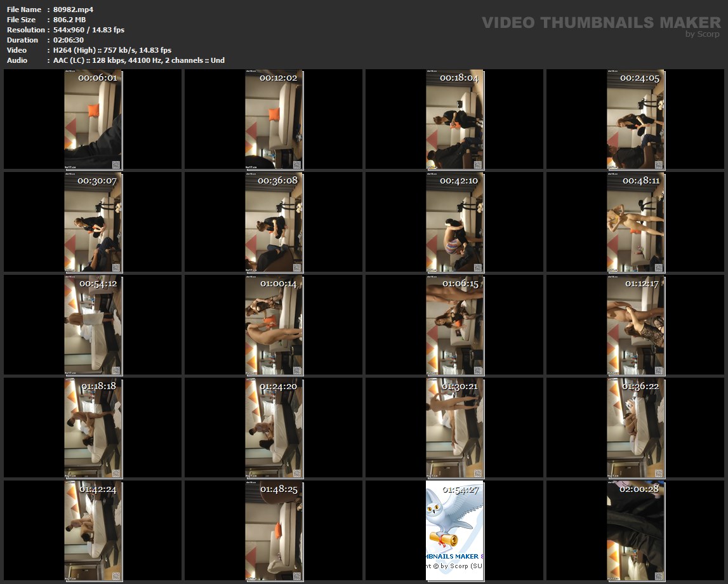Click the 'Duration' label
728x584 pixels.
[22, 40]
